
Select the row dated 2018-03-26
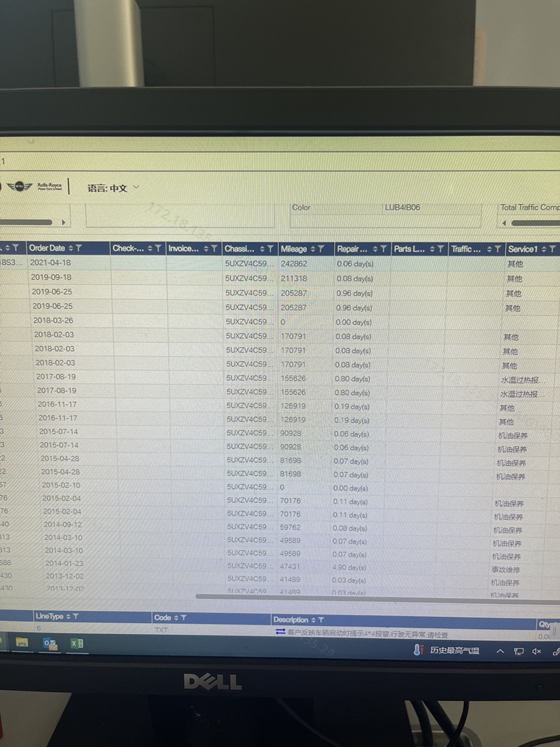pos(280,321)
